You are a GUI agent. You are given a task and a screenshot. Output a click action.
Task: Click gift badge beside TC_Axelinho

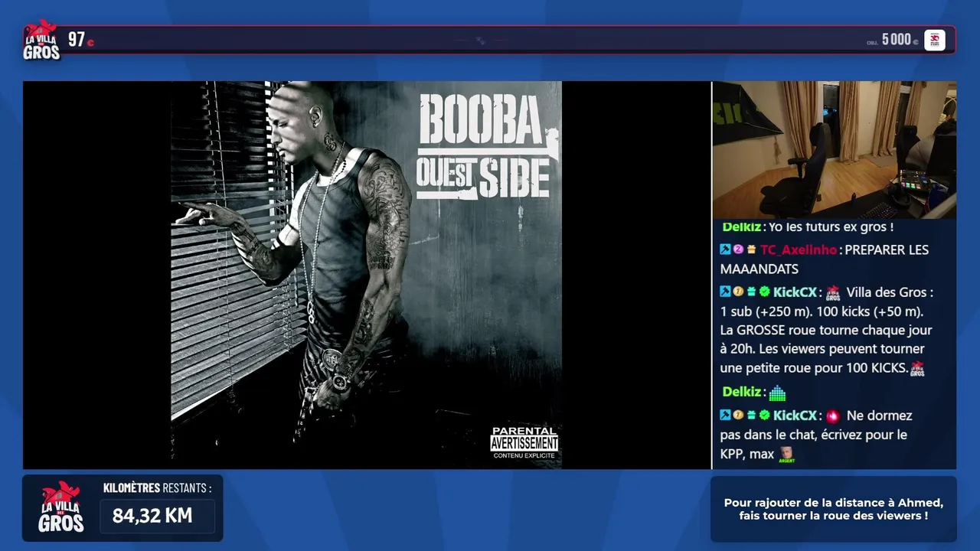click(751, 249)
